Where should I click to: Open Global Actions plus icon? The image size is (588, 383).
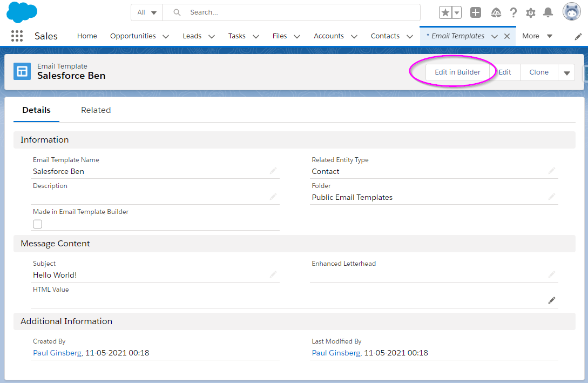tap(476, 12)
